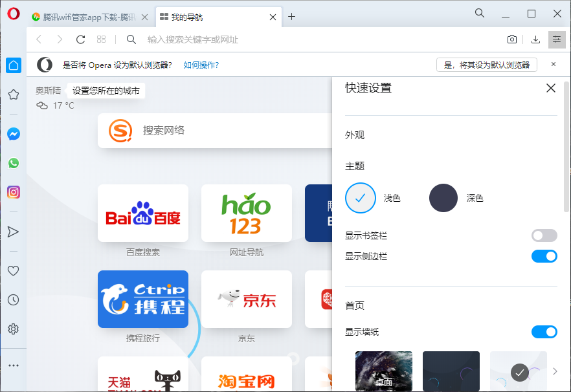Open the sidebar overflow menu (...)
The height and width of the screenshot is (392, 571).
pos(13,364)
